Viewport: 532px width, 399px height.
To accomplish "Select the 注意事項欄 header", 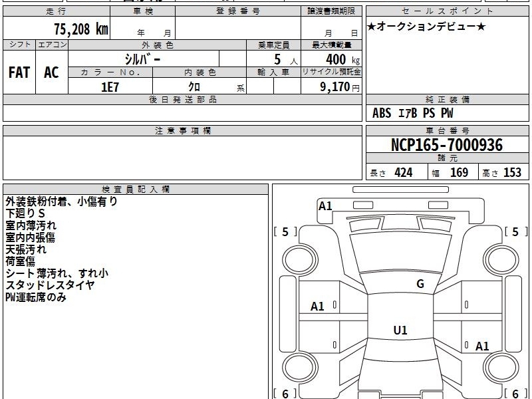I will [182, 131].
